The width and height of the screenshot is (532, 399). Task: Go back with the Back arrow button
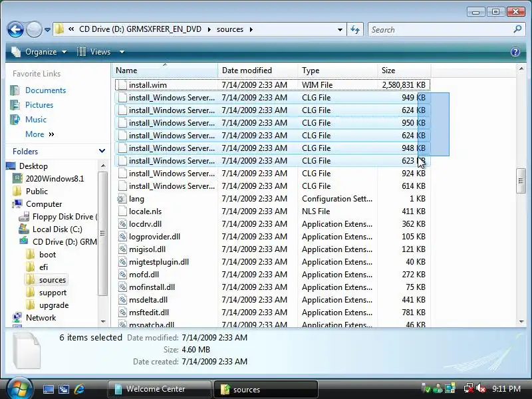15,29
